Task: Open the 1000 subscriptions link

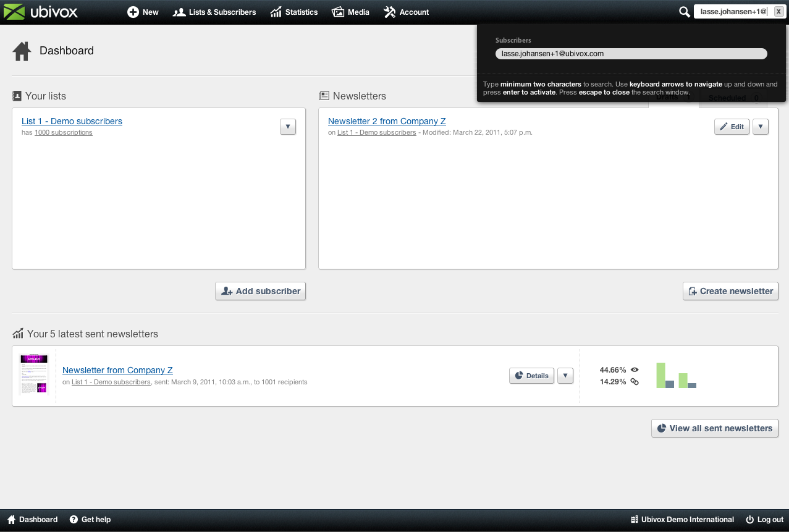Action: [x=64, y=132]
